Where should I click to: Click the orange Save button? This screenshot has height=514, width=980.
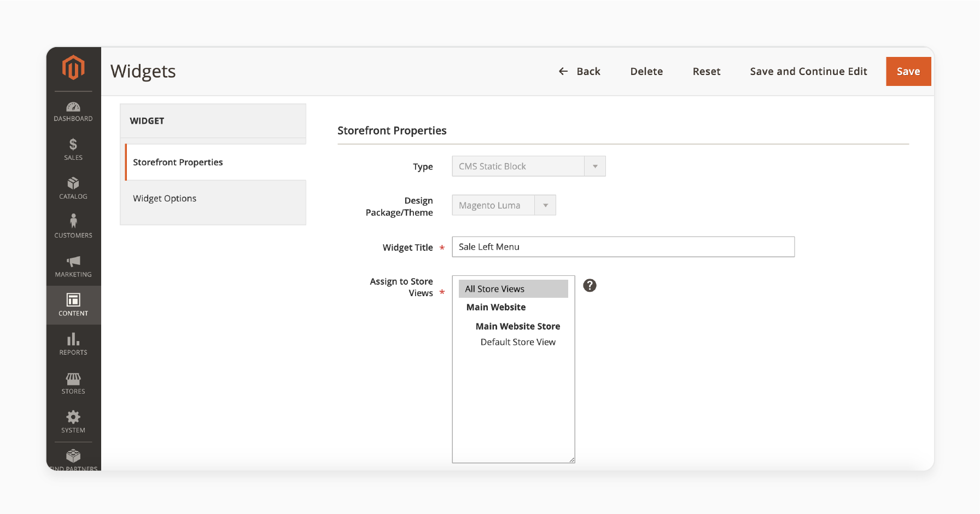[908, 71]
